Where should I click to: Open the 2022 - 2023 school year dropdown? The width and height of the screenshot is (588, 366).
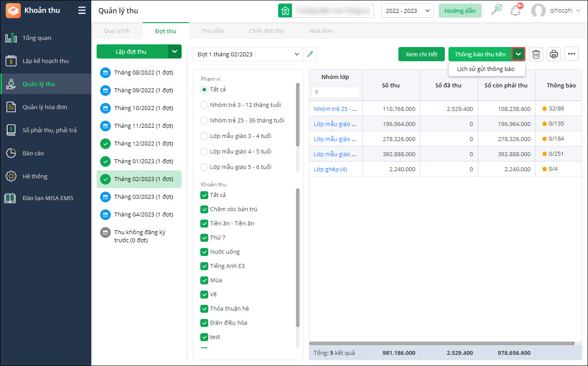(x=407, y=11)
